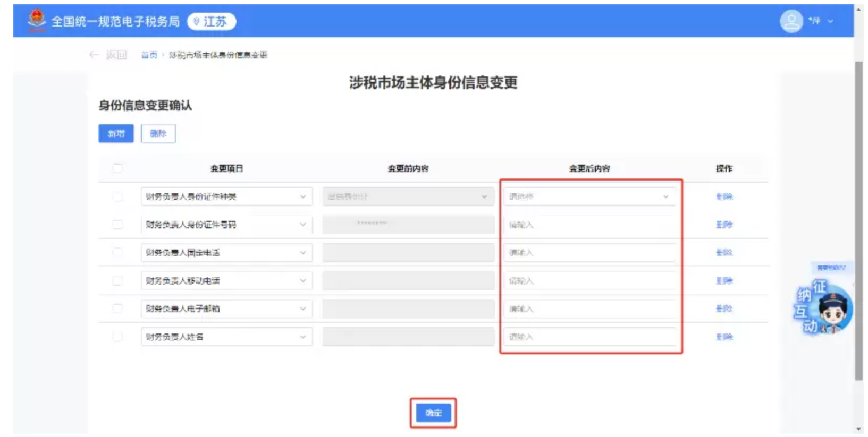Delete the 财务负责人身份证件号码 row via its link

pos(724,225)
